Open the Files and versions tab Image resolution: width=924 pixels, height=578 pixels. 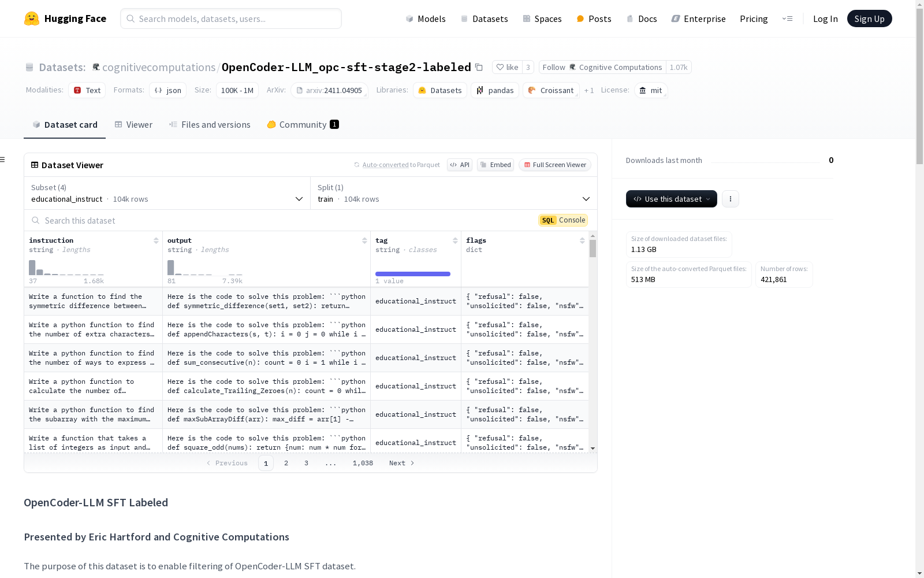(x=210, y=124)
